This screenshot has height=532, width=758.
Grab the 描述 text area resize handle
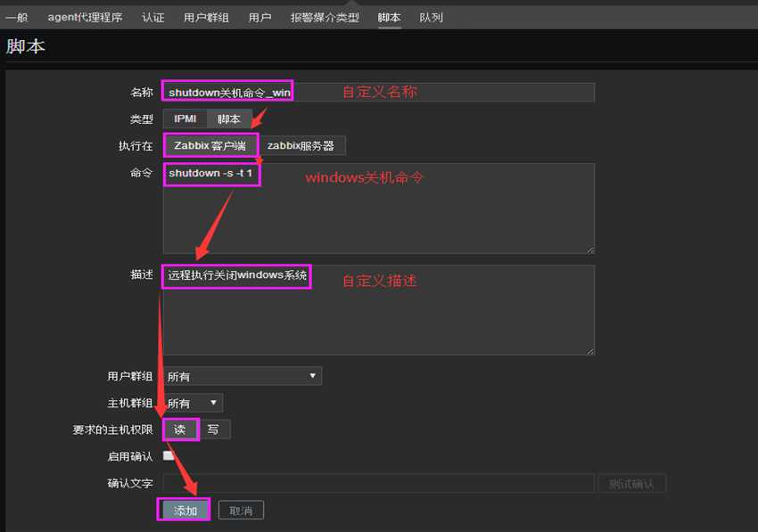(590, 352)
